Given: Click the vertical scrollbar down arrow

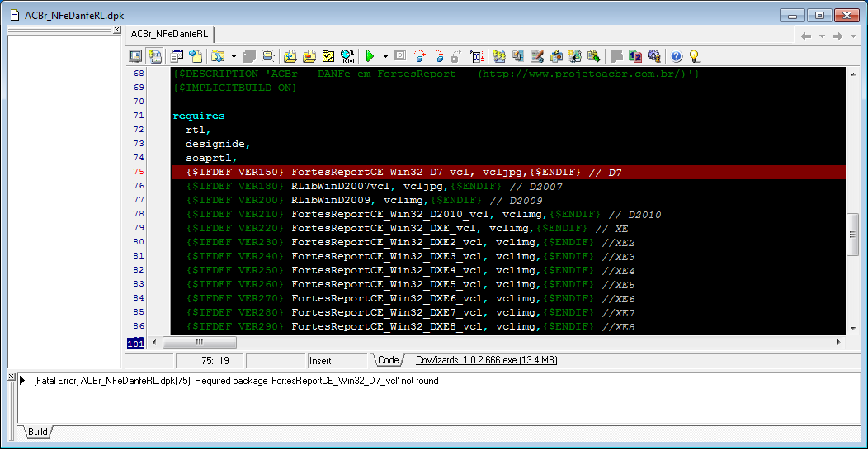Looking at the screenshot, I should (852, 329).
